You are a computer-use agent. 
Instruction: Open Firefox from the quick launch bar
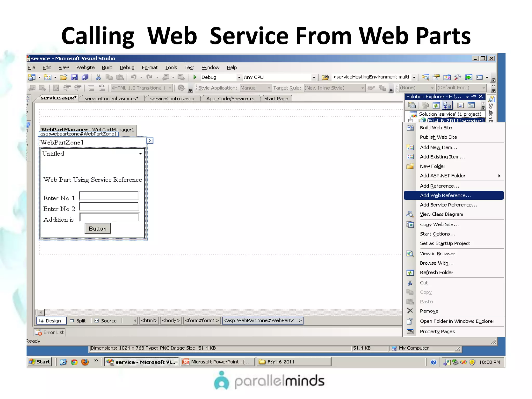coord(85,362)
